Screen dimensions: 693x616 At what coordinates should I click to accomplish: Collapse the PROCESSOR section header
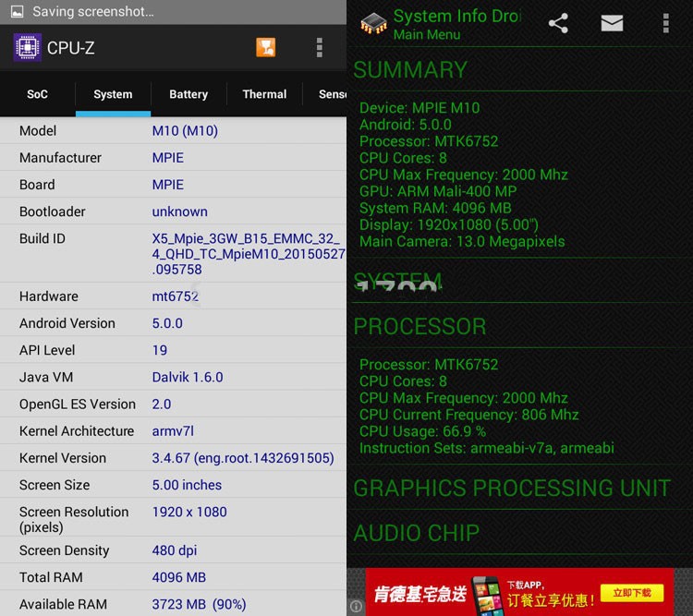pyautogui.click(x=419, y=326)
